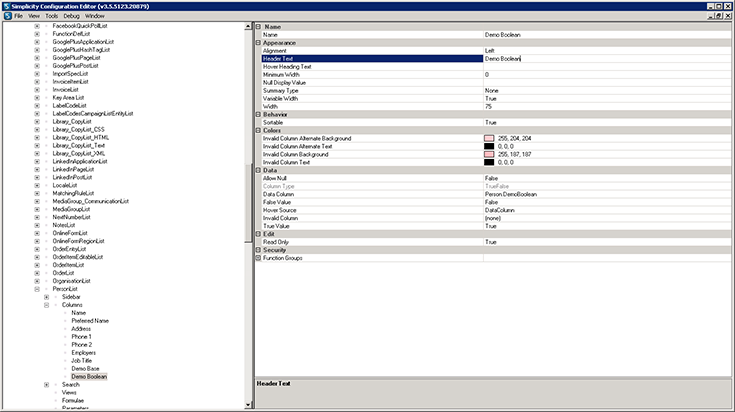Image resolution: width=735 pixels, height=412 pixels.
Task: Expand the Key Area List node
Action: tap(37, 97)
